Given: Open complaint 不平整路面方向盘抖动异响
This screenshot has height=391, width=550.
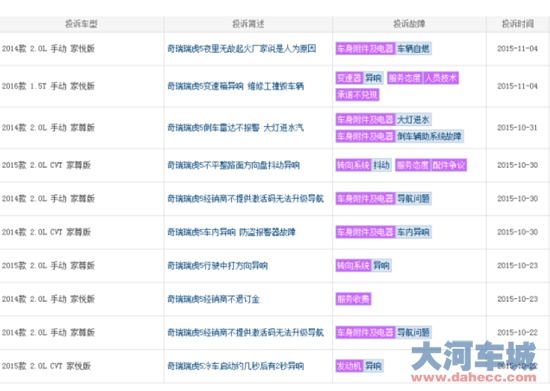Looking at the screenshot, I should click(x=233, y=165).
